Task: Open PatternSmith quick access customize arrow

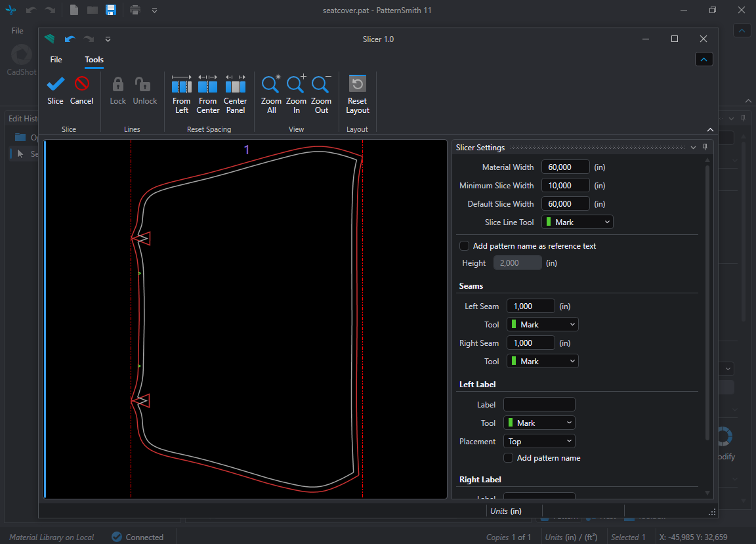Action: coord(154,10)
